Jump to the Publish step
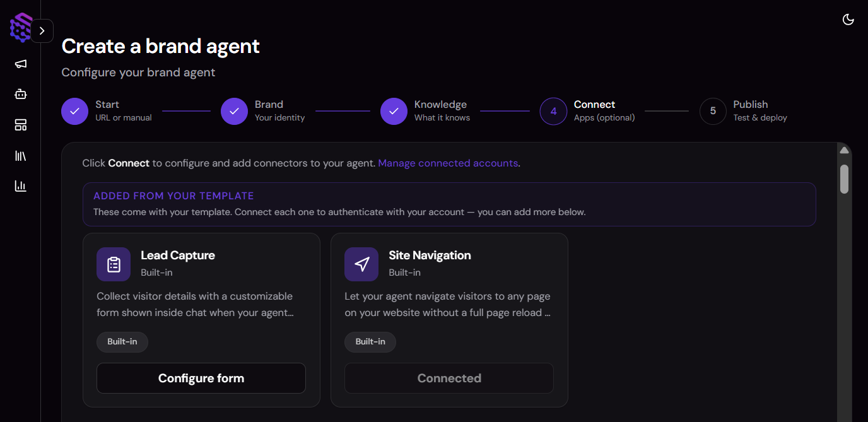This screenshot has width=868, height=422. [713, 111]
